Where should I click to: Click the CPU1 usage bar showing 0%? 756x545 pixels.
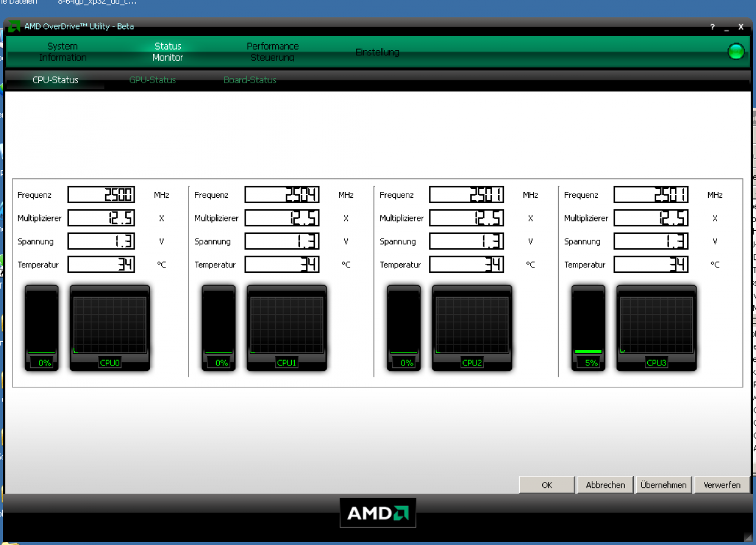point(219,328)
